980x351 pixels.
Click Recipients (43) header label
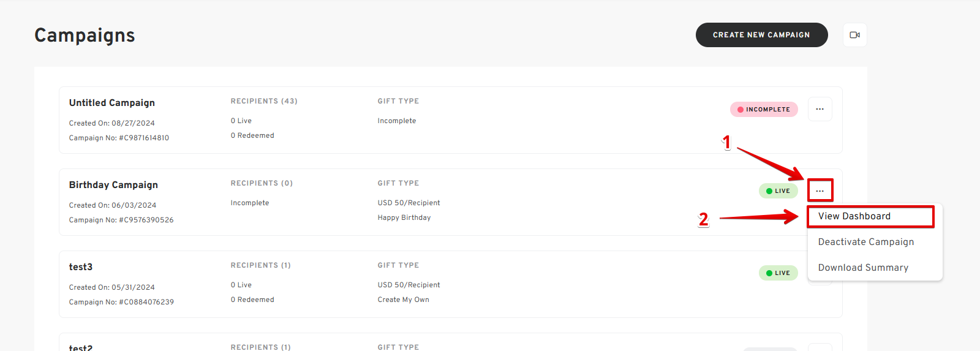pos(264,101)
